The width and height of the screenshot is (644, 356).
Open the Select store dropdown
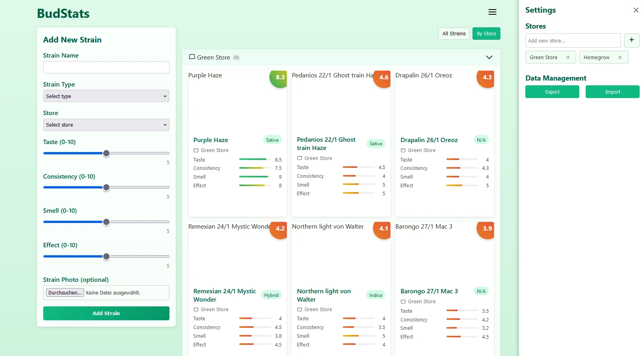coord(106,125)
